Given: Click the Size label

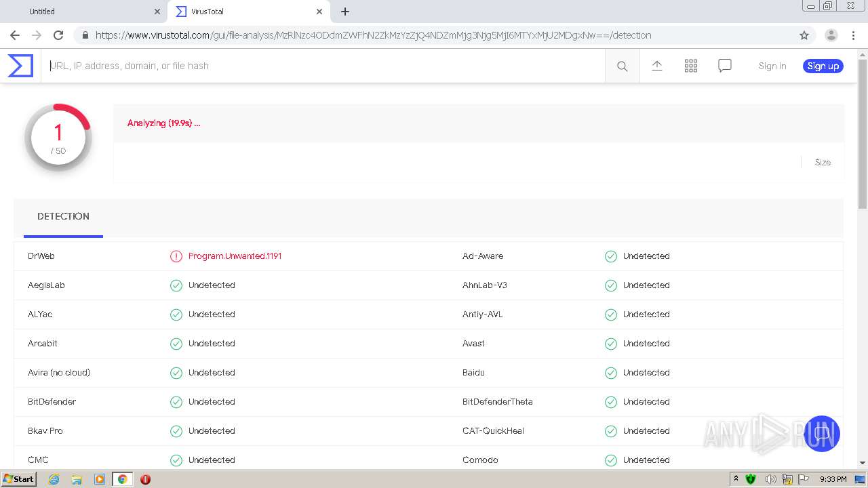Looking at the screenshot, I should point(823,163).
